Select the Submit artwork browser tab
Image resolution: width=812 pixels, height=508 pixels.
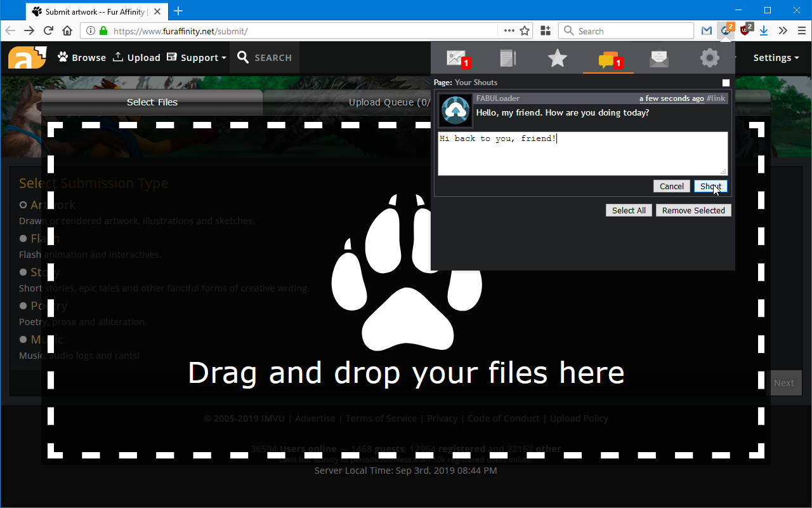tap(96, 11)
